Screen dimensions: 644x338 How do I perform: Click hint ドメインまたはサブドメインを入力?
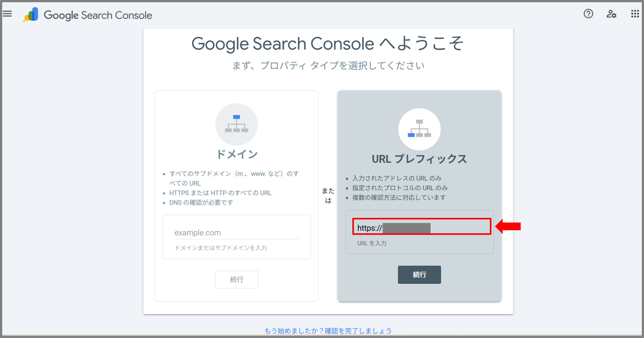click(x=221, y=248)
